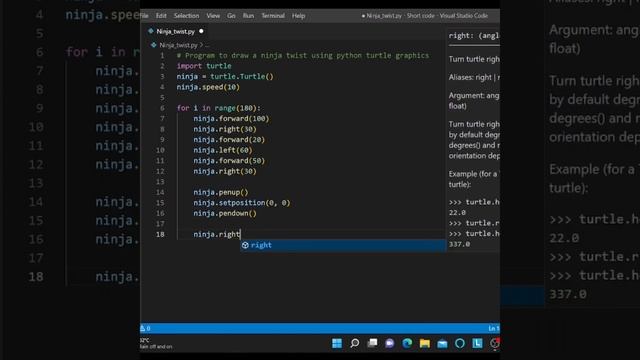Open the Terminal menu
Image resolution: width=640 pixels, height=360 pixels.
[273, 16]
